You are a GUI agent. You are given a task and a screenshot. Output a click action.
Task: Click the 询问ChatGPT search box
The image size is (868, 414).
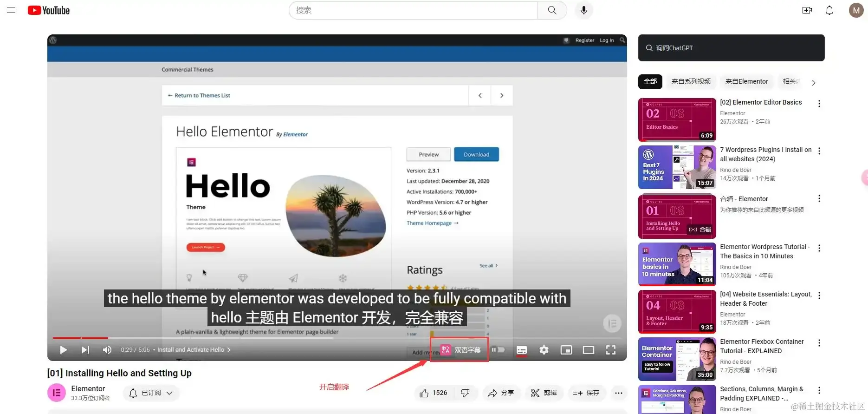(731, 48)
